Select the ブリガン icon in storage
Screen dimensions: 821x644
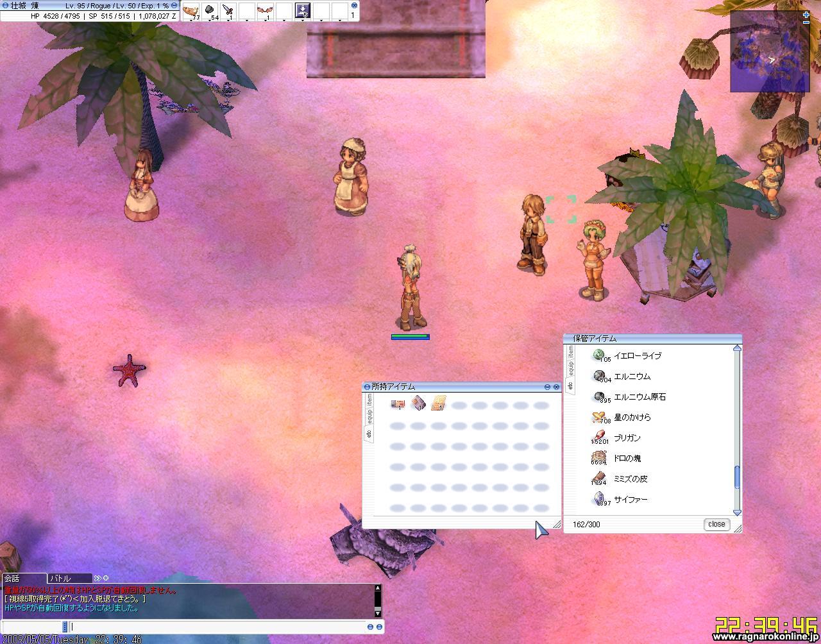[x=600, y=437]
